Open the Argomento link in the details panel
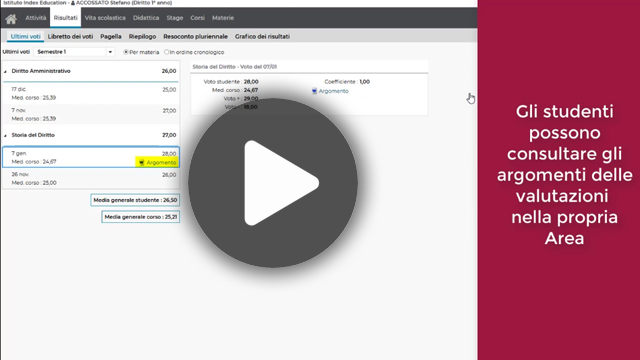The width and height of the screenshot is (640, 360). (x=333, y=91)
